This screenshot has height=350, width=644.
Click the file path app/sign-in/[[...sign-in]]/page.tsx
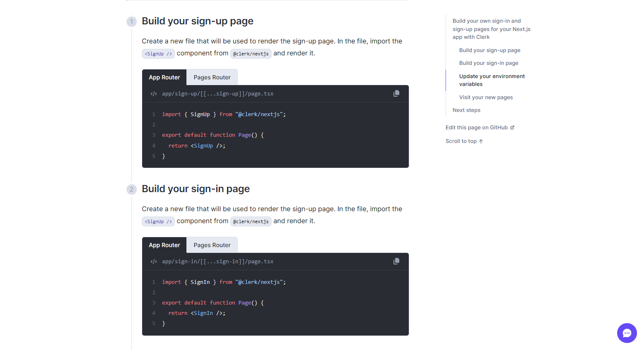pos(218,262)
